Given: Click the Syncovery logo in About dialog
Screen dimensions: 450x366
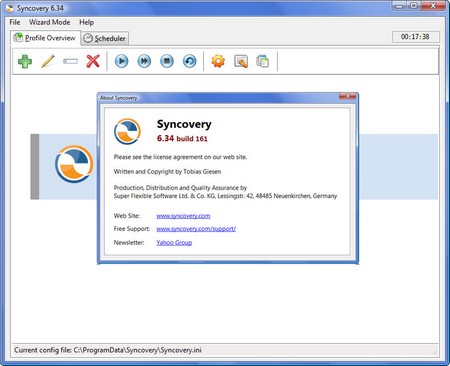Looking at the screenshot, I should [x=127, y=132].
